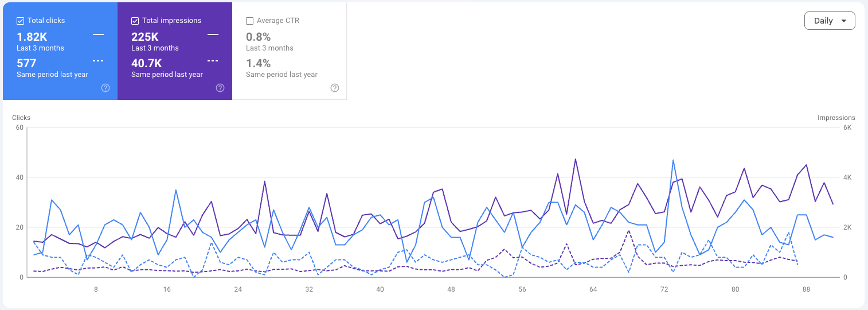This screenshot has height=310, width=868.
Task: Click dashed line marker beside 577 clicks
Action: (x=98, y=61)
